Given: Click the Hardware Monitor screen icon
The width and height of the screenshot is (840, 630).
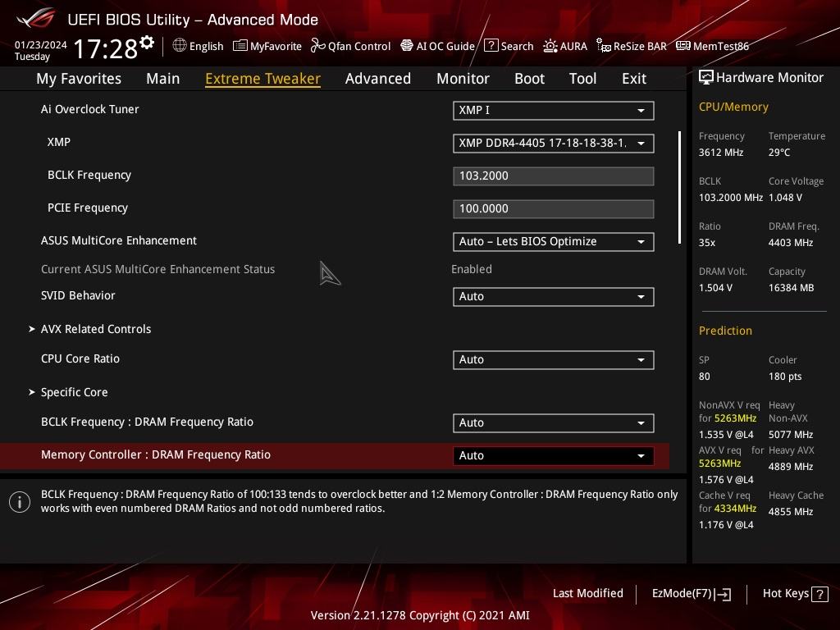Looking at the screenshot, I should click(706, 78).
